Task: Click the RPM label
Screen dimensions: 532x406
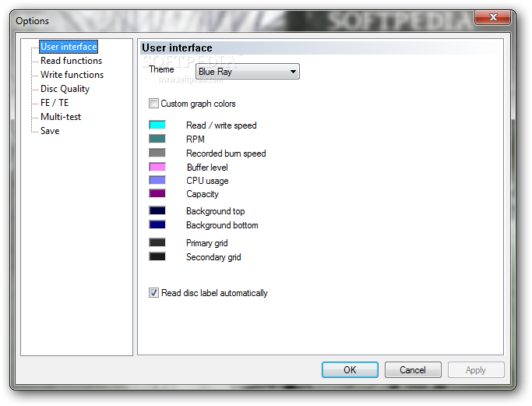Action: coord(196,139)
